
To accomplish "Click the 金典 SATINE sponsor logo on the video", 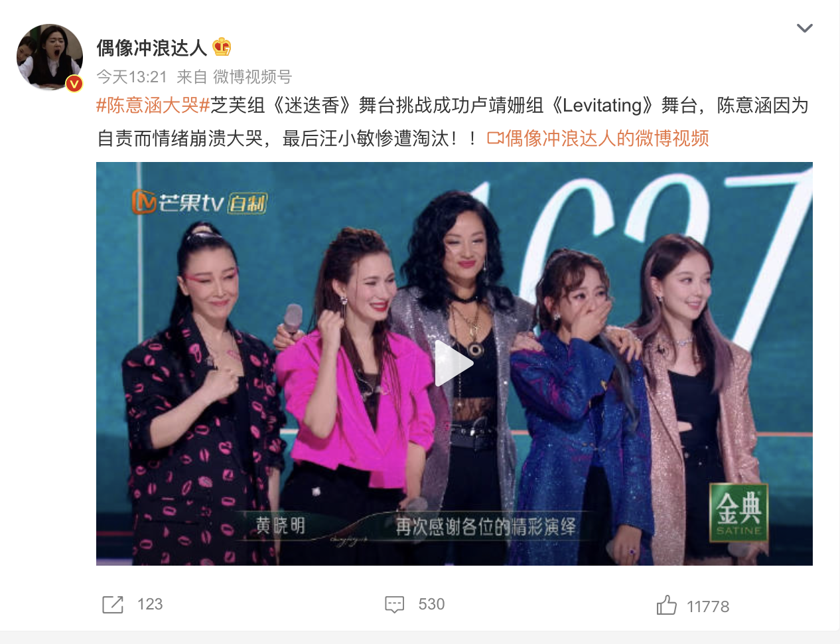I will click(x=738, y=513).
